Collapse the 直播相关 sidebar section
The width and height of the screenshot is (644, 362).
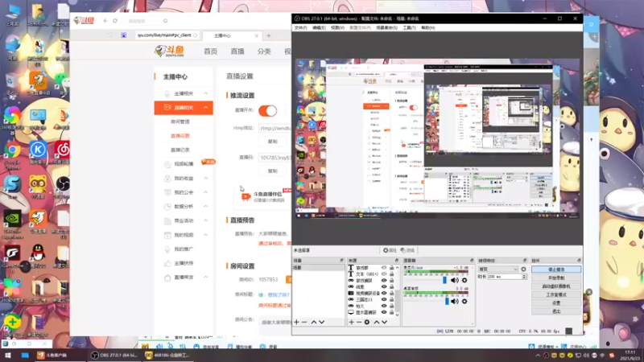tap(206, 108)
